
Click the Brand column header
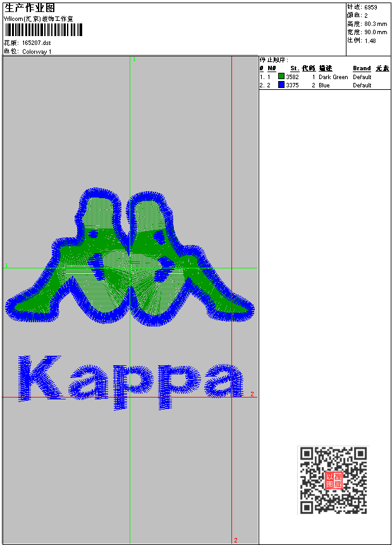point(362,68)
